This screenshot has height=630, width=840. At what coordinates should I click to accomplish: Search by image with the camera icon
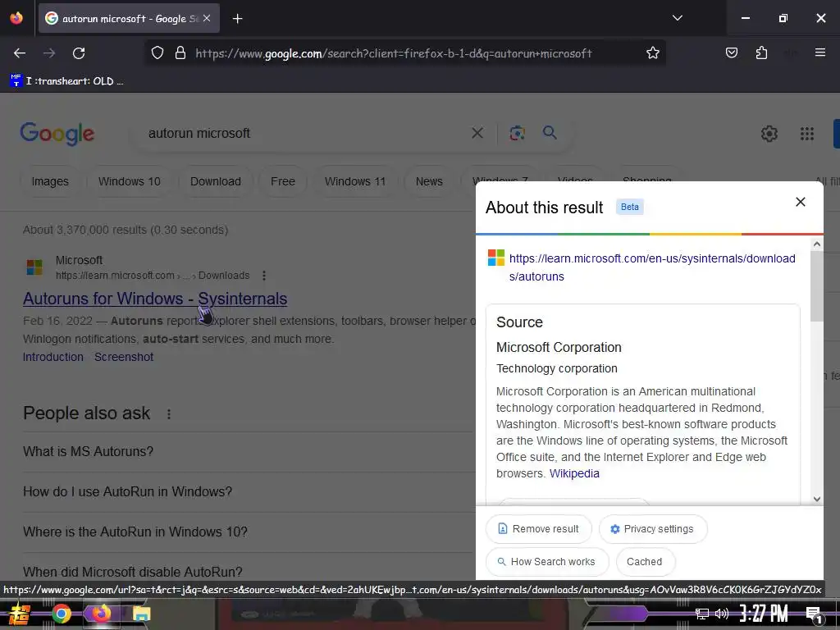point(517,133)
